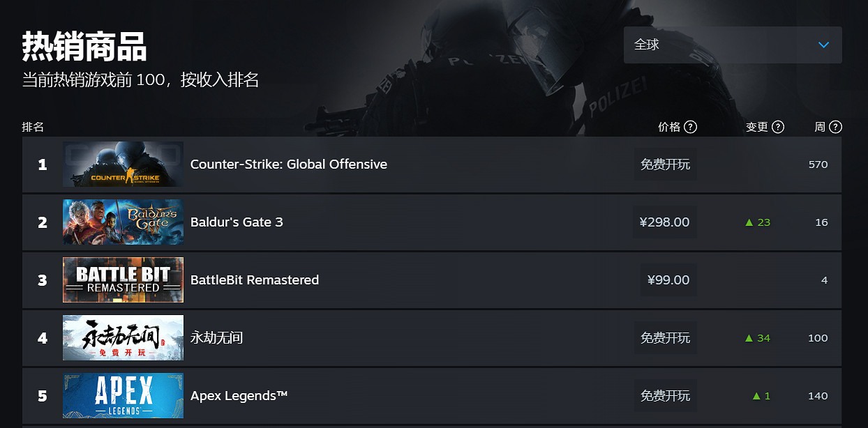Click the Counter-Strike: Global Offensive capsule image
868x428 pixels.
coord(123,165)
